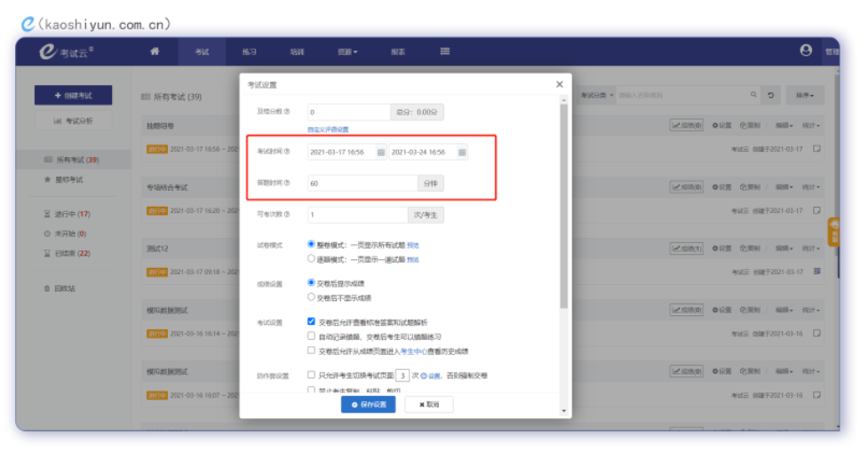The width and height of the screenshot is (868, 450).
Task: Click the help icon beside 答题时间
Action: tap(287, 183)
